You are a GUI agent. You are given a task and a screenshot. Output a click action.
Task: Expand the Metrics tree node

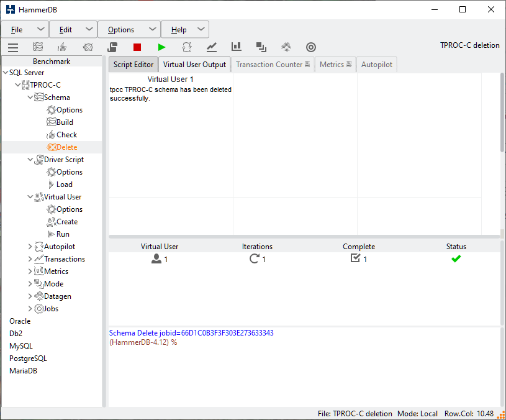[30, 271]
